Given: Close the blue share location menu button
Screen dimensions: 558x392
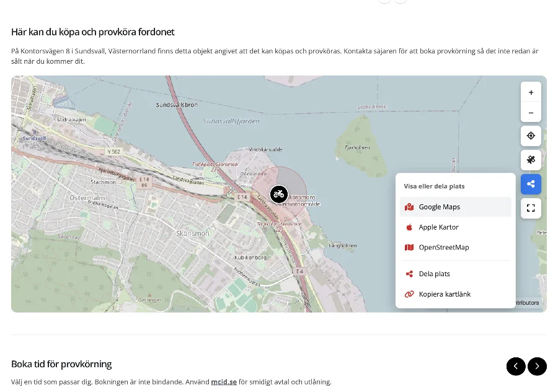Looking at the screenshot, I should [x=531, y=184].
